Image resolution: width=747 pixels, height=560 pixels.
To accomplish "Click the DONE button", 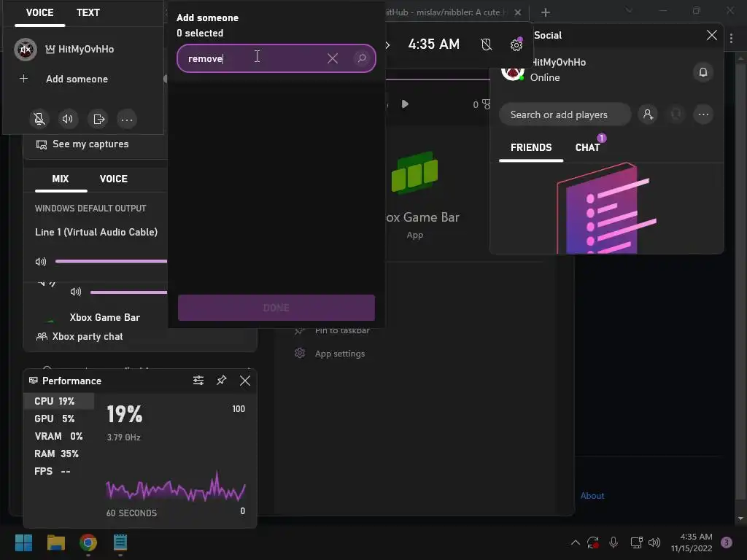I will (x=276, y=308).
